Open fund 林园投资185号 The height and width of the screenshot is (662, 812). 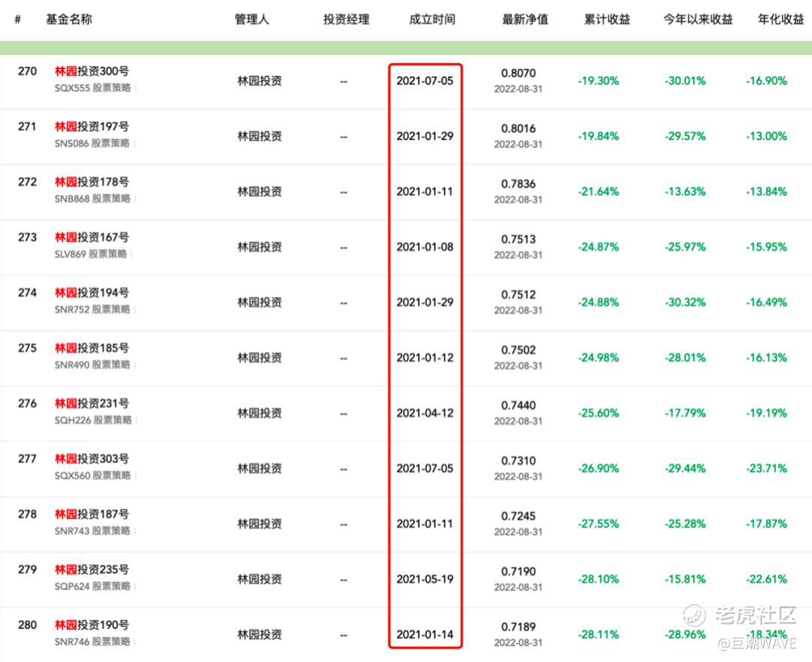click(x=92, y=348)
